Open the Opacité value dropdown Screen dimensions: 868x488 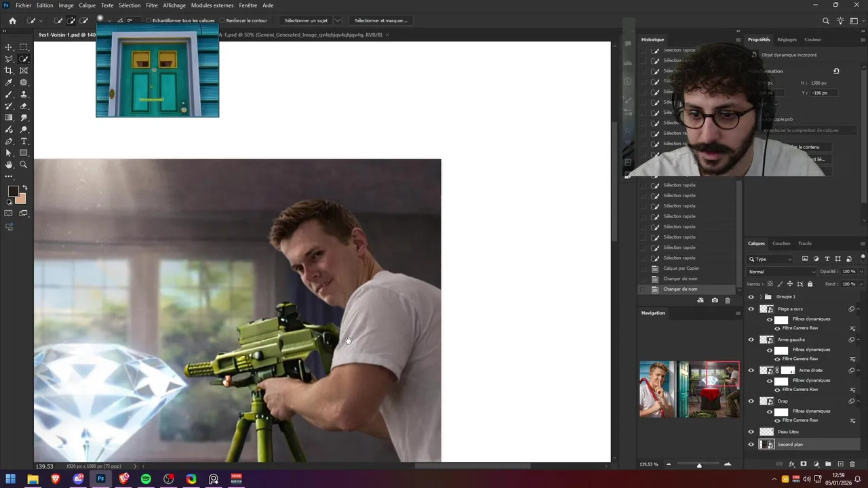click(861, 272)
